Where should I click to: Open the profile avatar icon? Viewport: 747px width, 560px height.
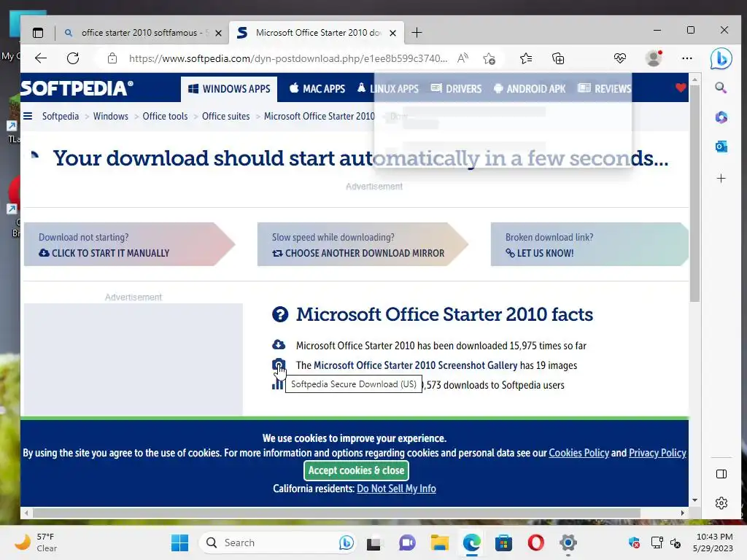tap(654, 58)
